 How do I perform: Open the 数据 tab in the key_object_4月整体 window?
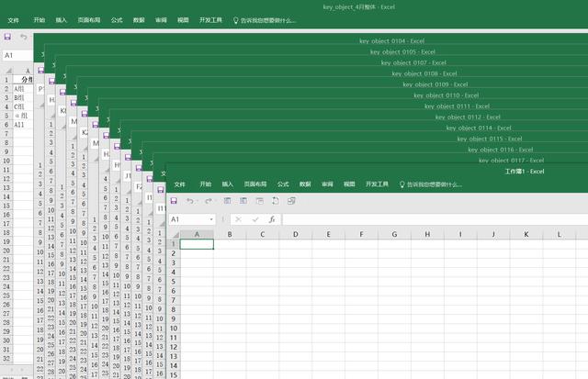[139, 18]
